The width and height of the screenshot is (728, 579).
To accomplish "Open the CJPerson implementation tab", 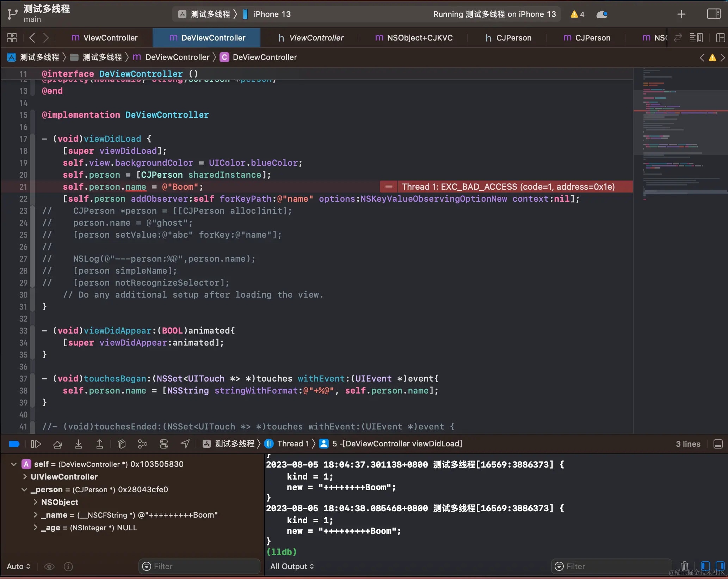I will pyautogui.click(x=587, y=38).
